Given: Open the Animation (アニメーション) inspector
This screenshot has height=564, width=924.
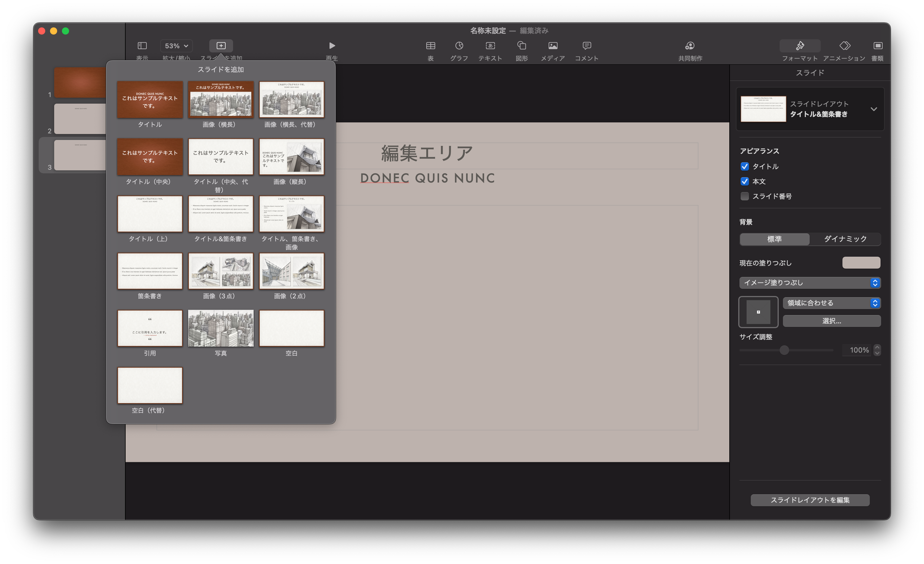Looking at the screenshot, I should pyautogui.click(x=844, y=46).
